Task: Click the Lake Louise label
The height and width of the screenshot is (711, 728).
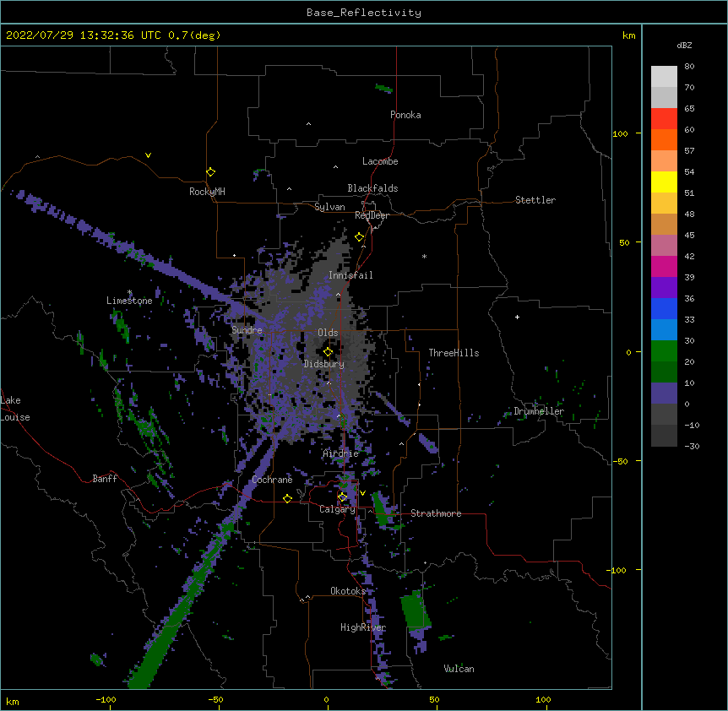Action: point(15,409)
